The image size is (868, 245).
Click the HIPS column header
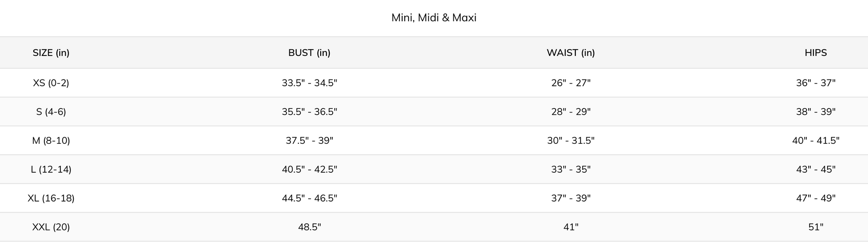[x=815, y=53]
